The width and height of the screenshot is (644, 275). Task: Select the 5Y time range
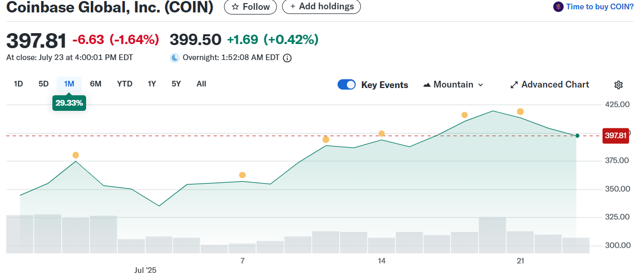(176, 84)
